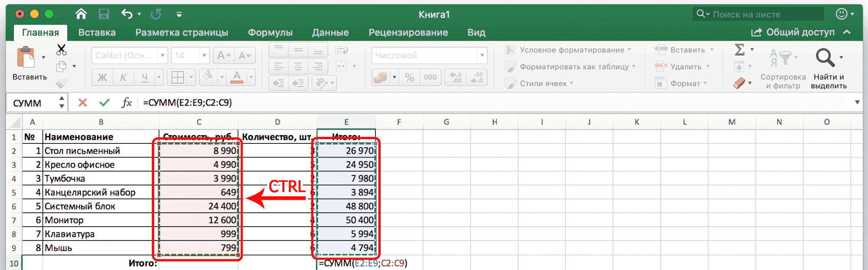
Task: Toggle Italic (К) formatting
Action: click(x=123, y=78)
